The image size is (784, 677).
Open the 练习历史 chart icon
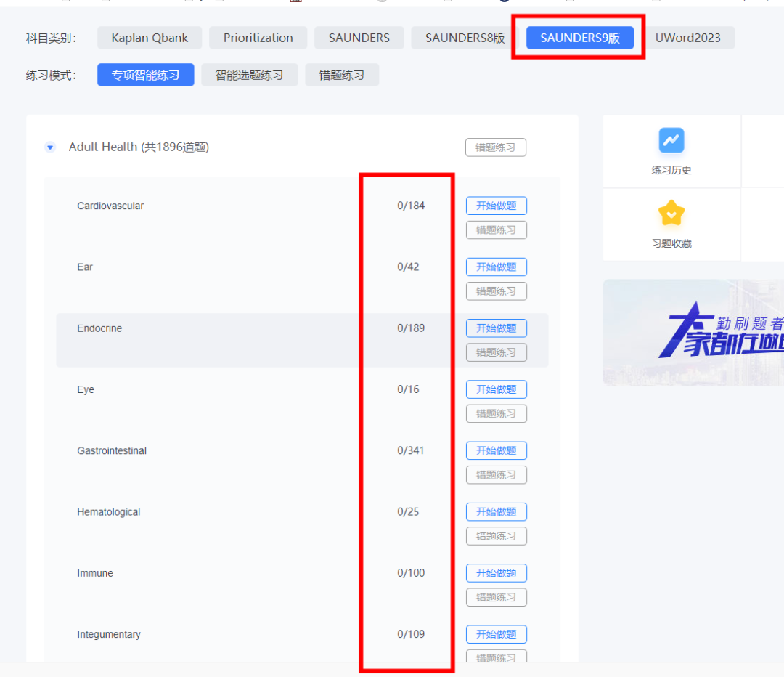point(671,140)
